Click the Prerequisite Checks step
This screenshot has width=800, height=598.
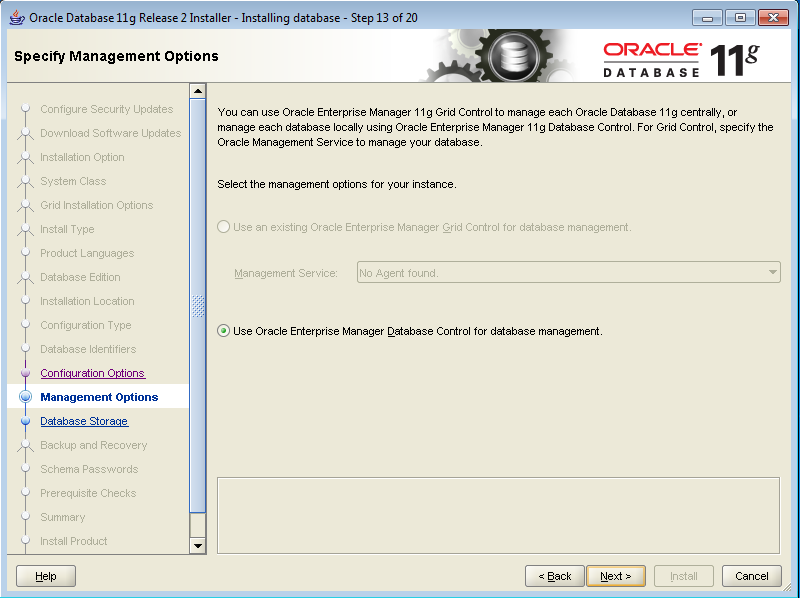point(88,493)
